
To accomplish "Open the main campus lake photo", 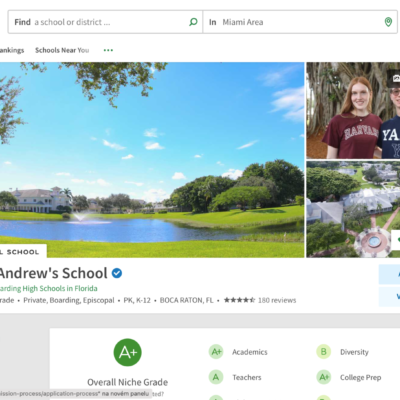I will 152,160.
